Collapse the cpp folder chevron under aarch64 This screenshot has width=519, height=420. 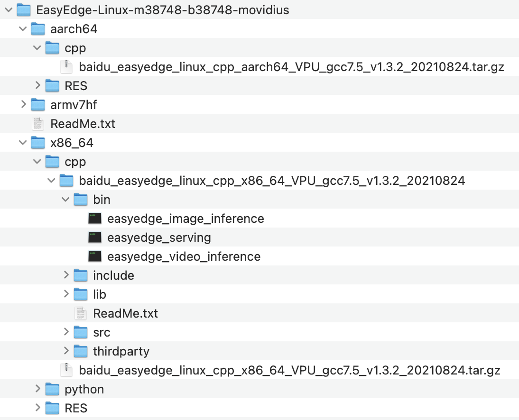[37, 48]
